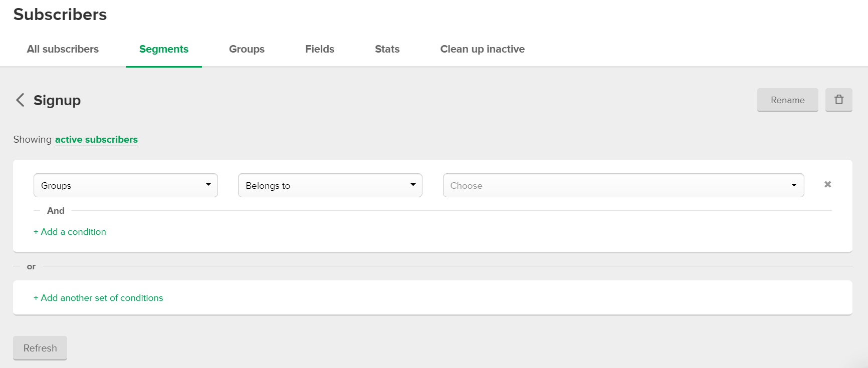
Task: Open the Choose group dropdown
Action: point(623,185)
